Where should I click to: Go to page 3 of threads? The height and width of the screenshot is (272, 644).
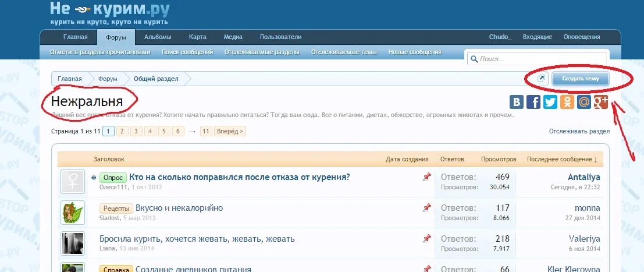tap(136, 131)
